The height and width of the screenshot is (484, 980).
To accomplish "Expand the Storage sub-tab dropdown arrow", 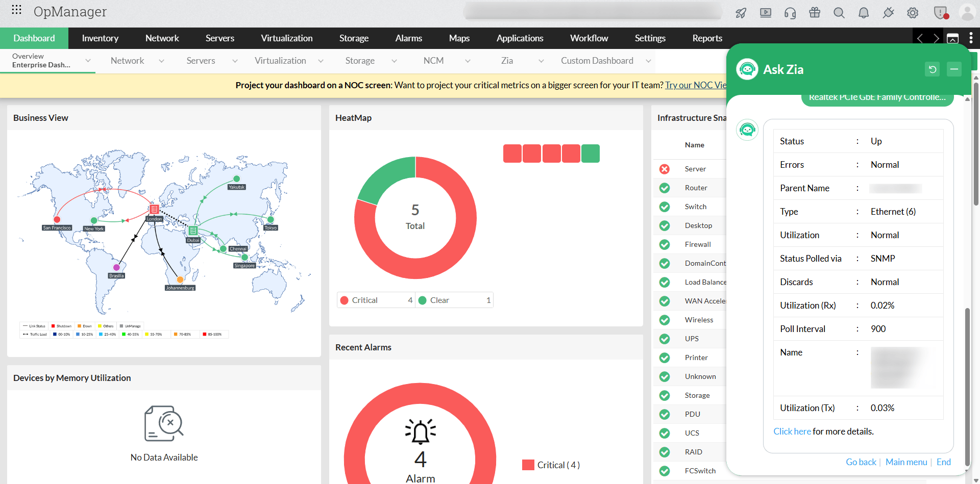I will click(x=394, y=61).
